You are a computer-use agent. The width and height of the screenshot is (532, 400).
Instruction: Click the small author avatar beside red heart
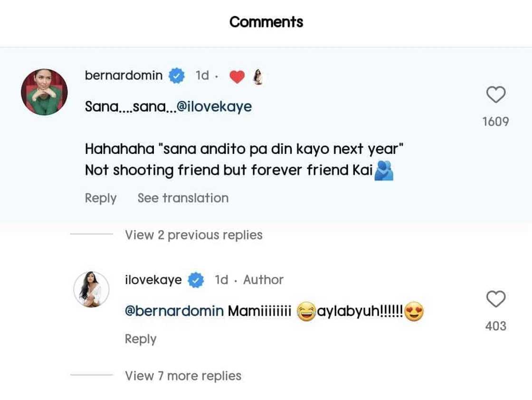coord(258,76)
